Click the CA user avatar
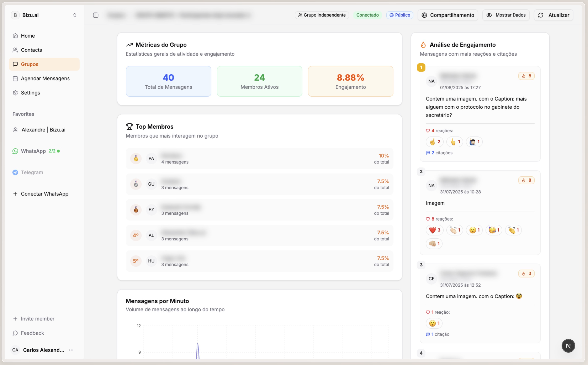The image size is (588, 365). 15,350
